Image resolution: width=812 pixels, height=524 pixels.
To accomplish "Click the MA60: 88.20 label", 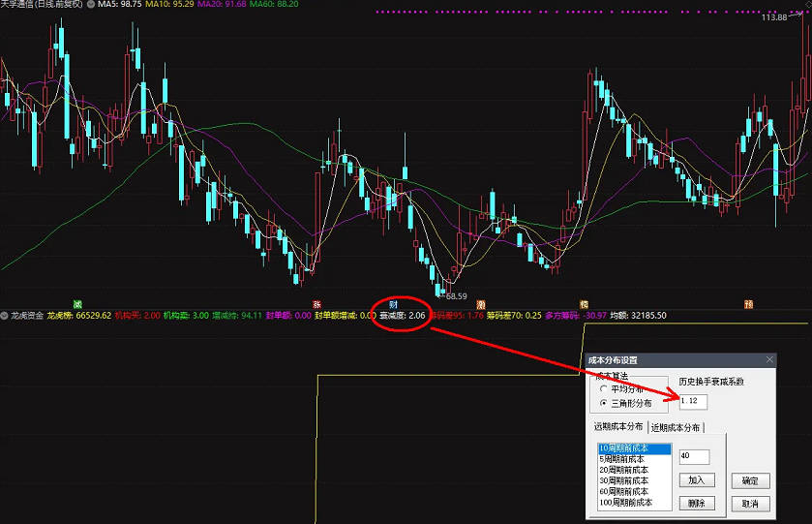I will tap(274, 4).
